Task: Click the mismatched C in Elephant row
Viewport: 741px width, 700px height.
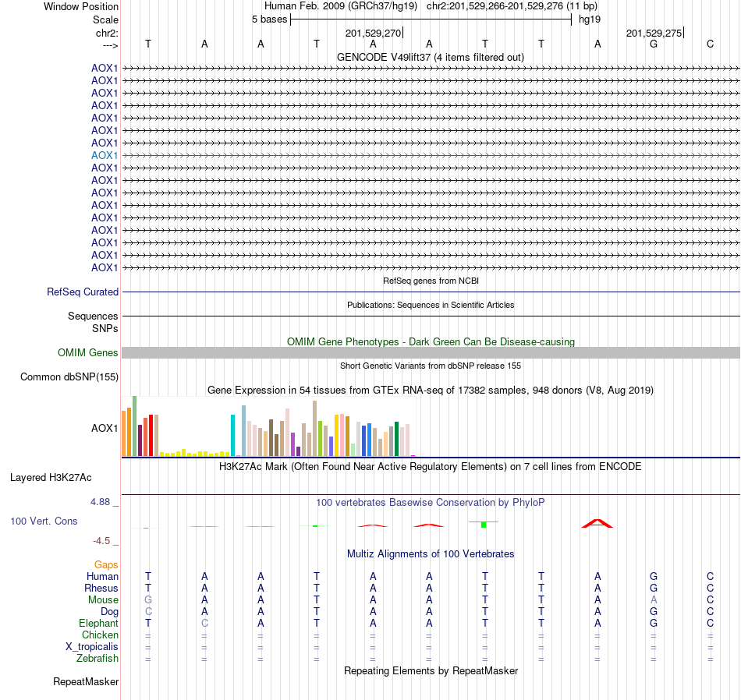Action: (x=204, y=624)
